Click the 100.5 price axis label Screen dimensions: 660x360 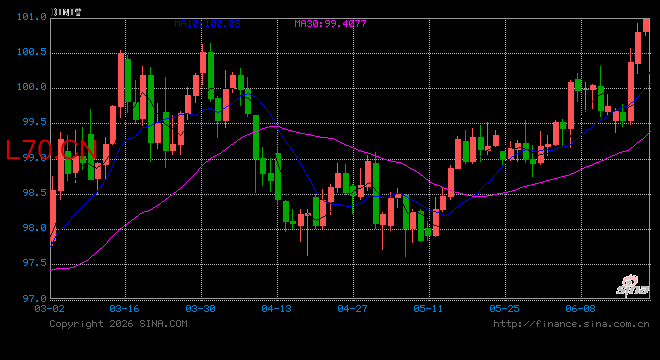32,52
